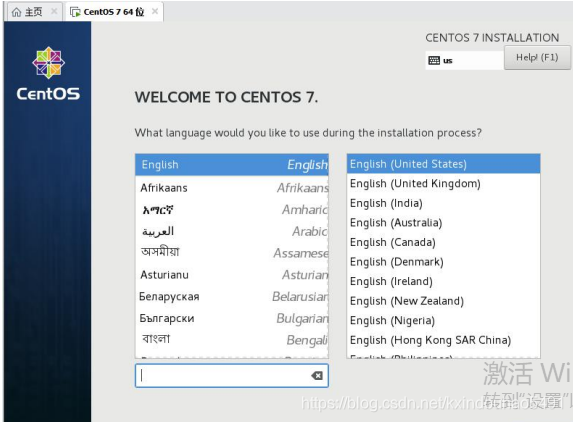
Task: Choose English (Ireland) locale
Action: (x=443, y=281)
